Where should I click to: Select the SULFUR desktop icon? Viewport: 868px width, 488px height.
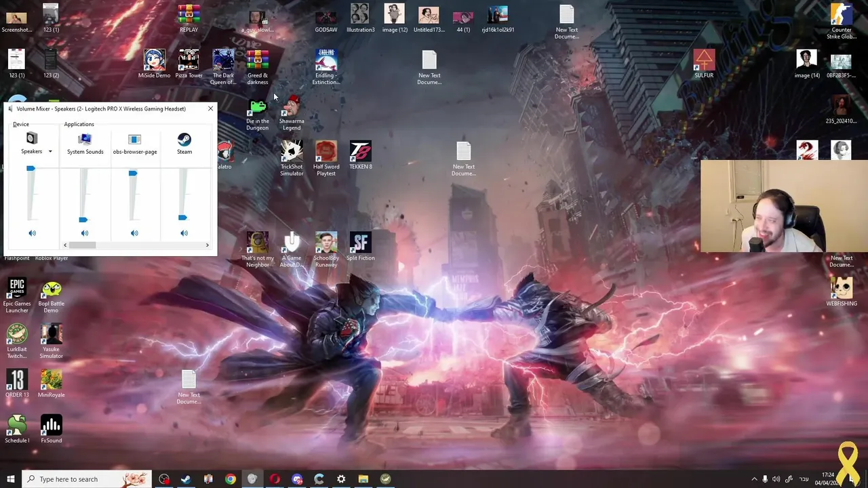point(704,64)
